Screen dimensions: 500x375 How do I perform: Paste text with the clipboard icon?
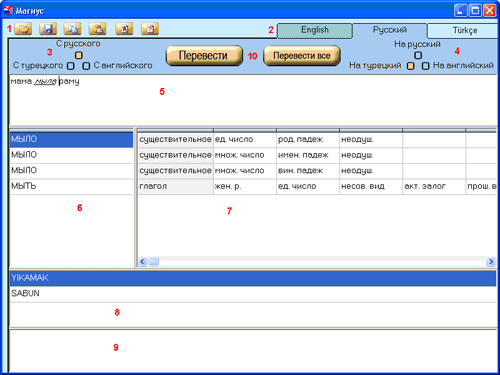click(x=98, y=29)
